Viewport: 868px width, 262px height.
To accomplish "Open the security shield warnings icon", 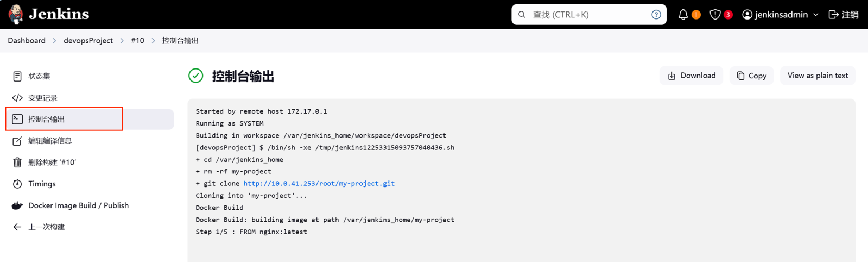I will (x=715, y=15).
